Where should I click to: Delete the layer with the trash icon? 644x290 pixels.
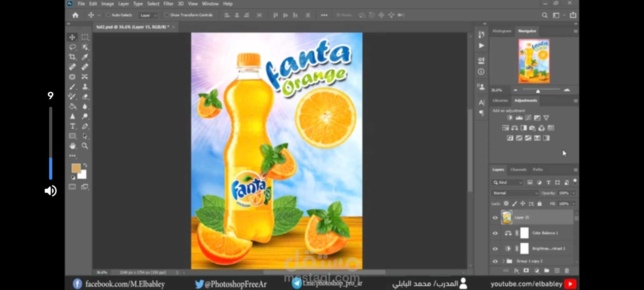click(567, 271)
